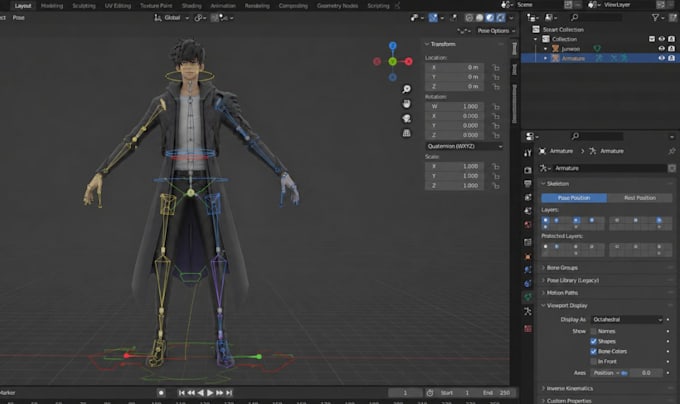Click the new collection icon in outliner
This screenshot has width=680, height=404.
click(x=672, y=17)
